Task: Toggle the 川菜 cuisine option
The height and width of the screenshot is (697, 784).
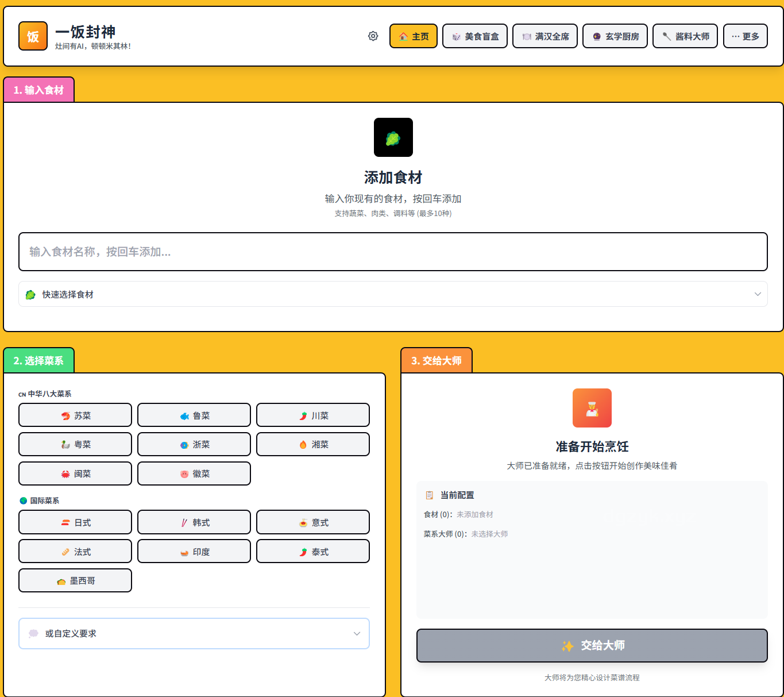Action: (x=312, y=415)
